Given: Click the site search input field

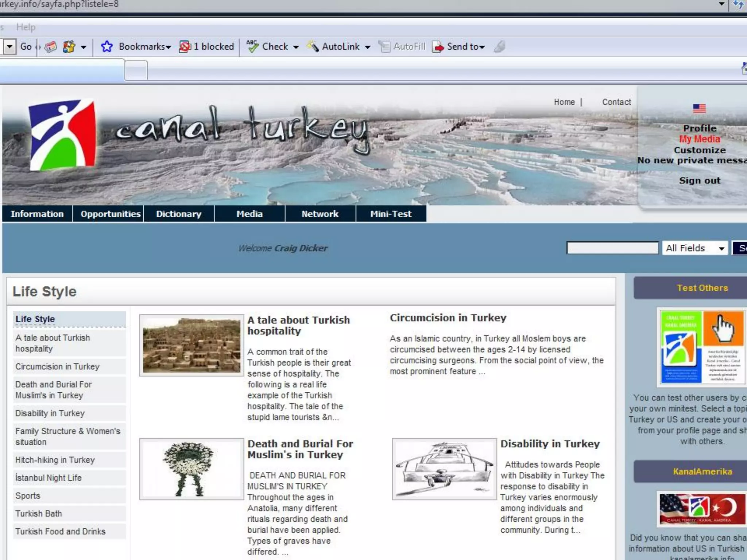Looking at the screenshot, I should click(612, 248).
